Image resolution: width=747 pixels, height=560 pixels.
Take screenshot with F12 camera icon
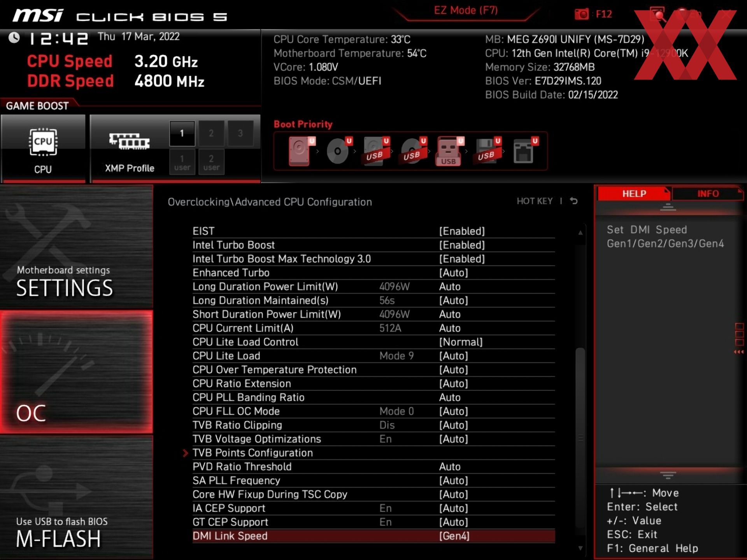tap(582, 14)
